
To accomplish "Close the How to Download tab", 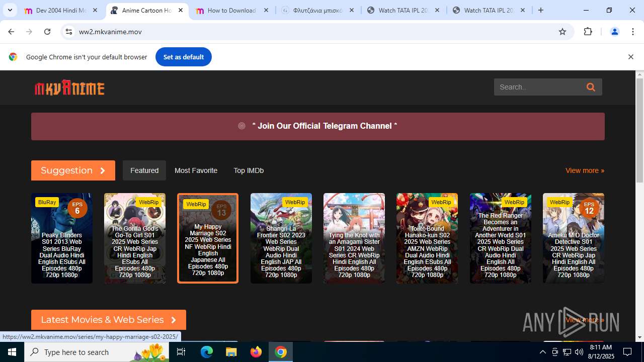I will [266, 10].
